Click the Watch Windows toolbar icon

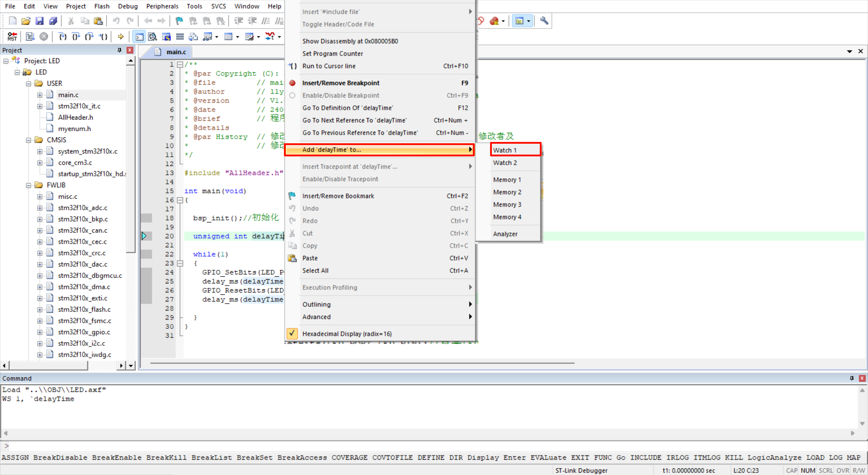coord(208,37)
